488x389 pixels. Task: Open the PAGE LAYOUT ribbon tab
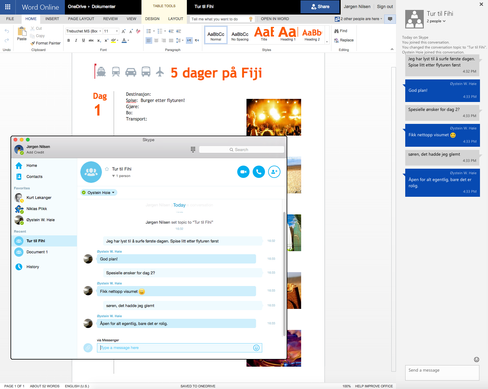(81, 19)
